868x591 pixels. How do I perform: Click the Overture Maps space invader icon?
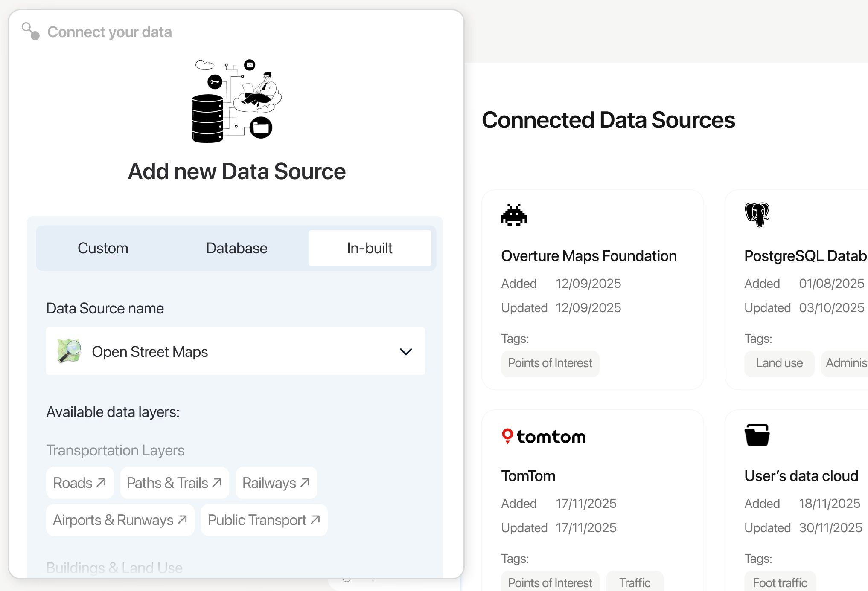click(514, 215)
